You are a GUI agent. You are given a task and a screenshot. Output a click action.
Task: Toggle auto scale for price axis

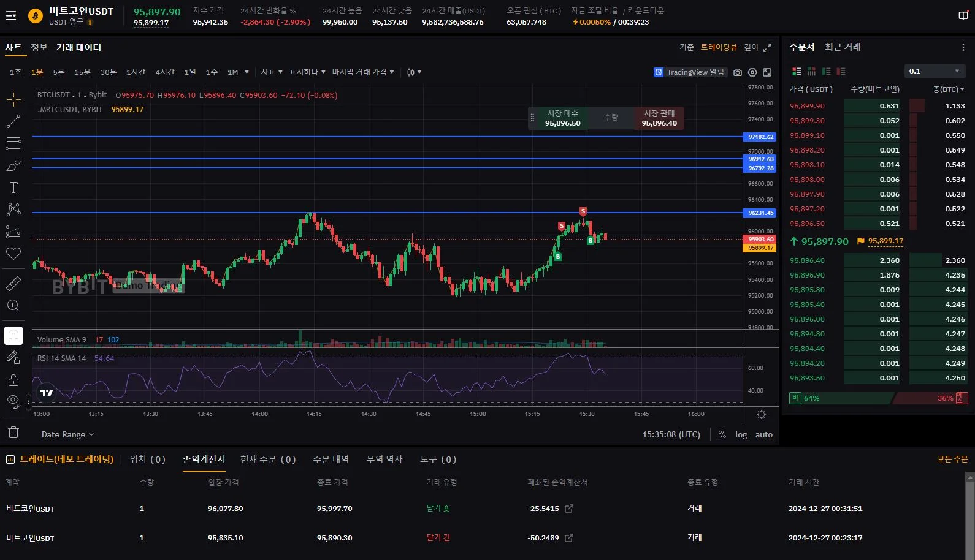pos(763,434)
